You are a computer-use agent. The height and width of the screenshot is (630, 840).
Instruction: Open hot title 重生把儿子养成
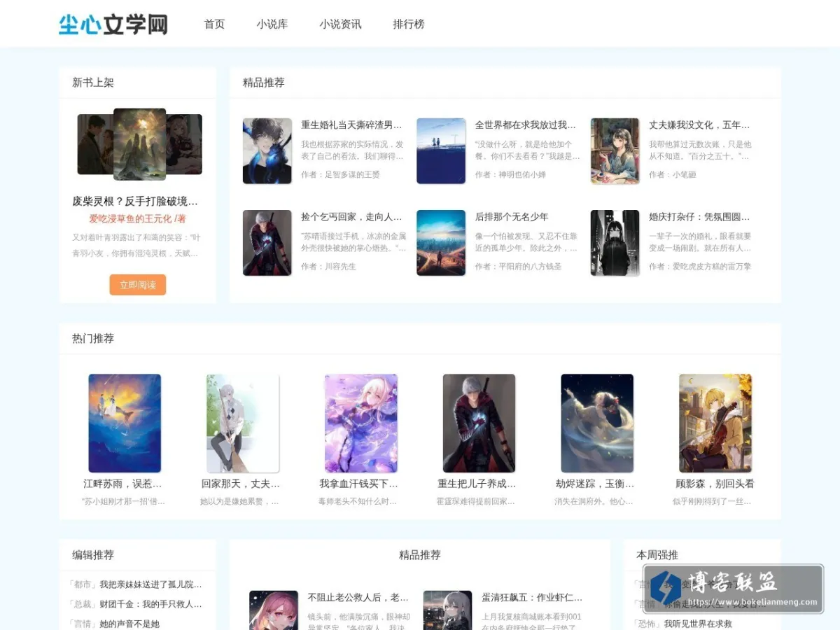tap(477, 484)
